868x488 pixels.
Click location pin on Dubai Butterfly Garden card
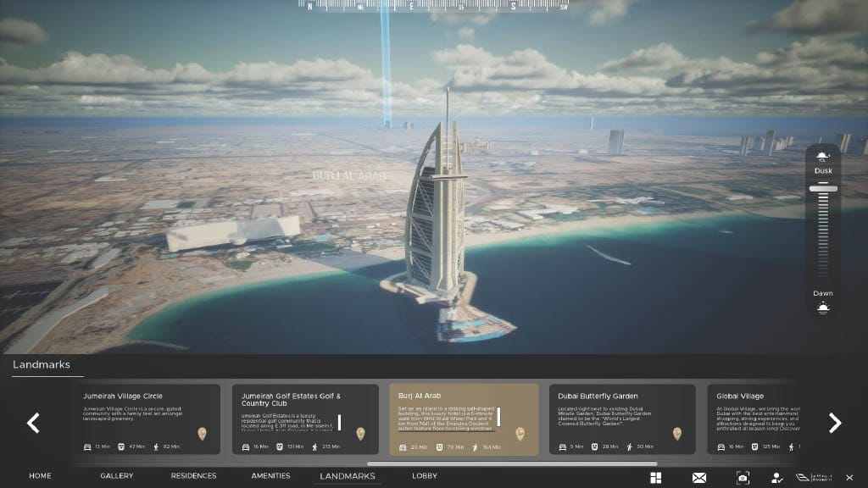(676, 434)
